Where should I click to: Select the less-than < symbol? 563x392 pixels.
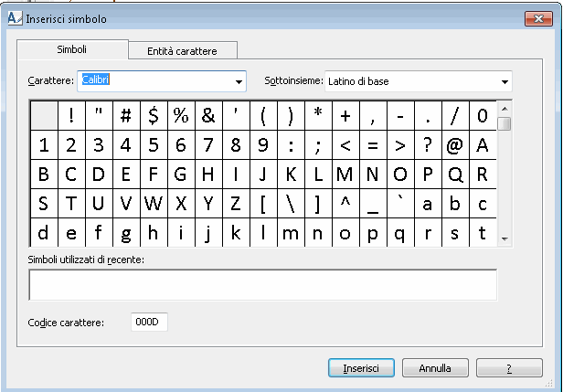click(345, 144)
